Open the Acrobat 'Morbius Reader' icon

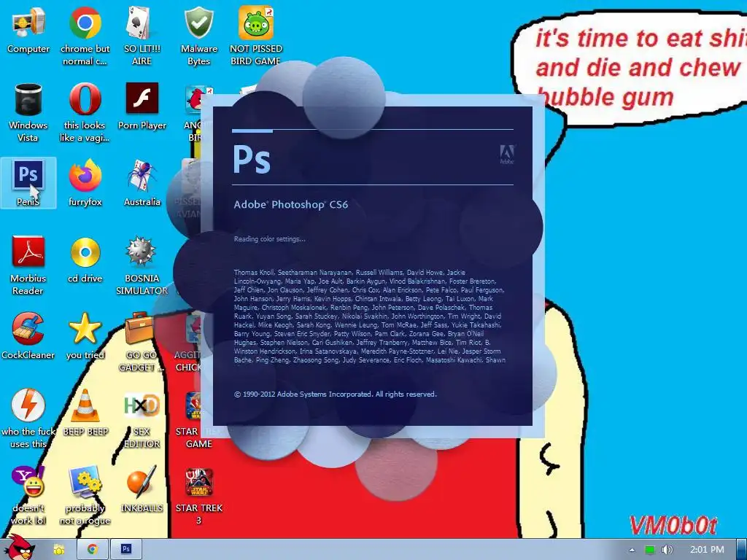pyautogui.click(x=28, y=265)
